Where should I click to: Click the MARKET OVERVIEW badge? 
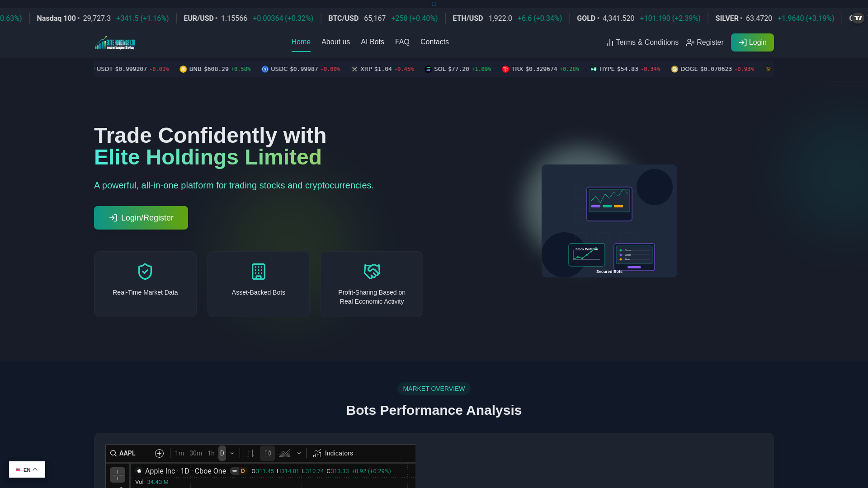pos(434,389)
